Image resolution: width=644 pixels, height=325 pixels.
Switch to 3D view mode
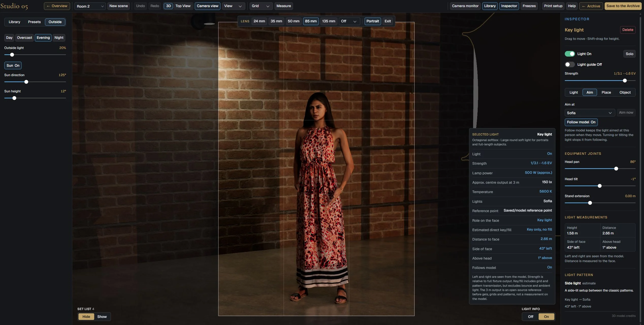pyautogui.click(x=168, y=6)
